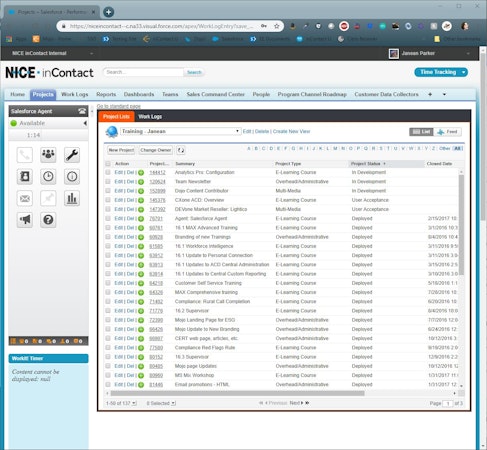The width and height of the screenshot is (487, 450).
Task: Open new browser tab
Action: coord(108,12)
